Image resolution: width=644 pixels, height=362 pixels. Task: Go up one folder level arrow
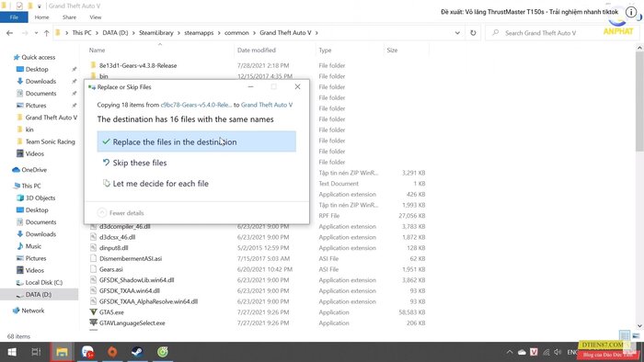(46, 33)
